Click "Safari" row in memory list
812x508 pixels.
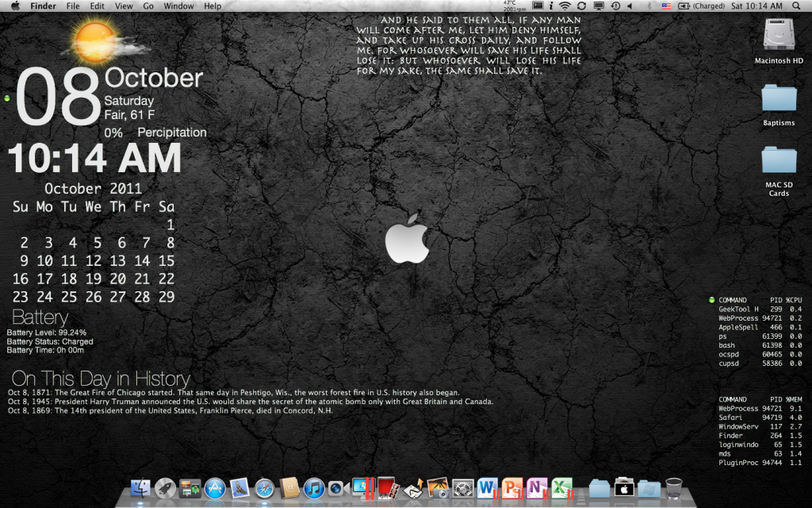tap(760, 418)
